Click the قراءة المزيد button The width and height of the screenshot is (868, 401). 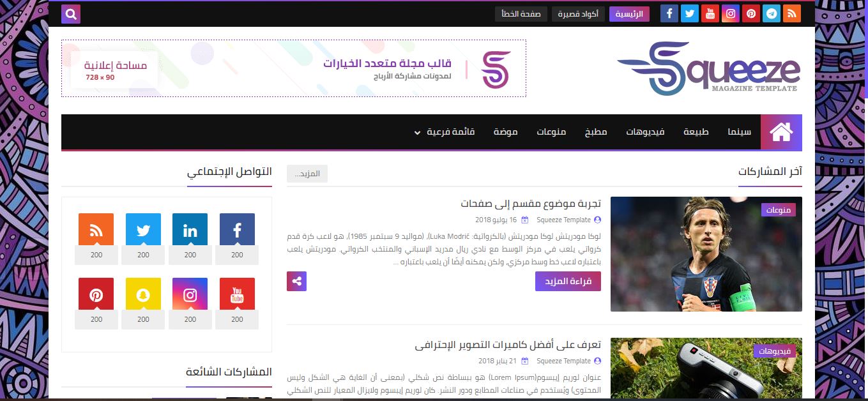click(568, 281)
